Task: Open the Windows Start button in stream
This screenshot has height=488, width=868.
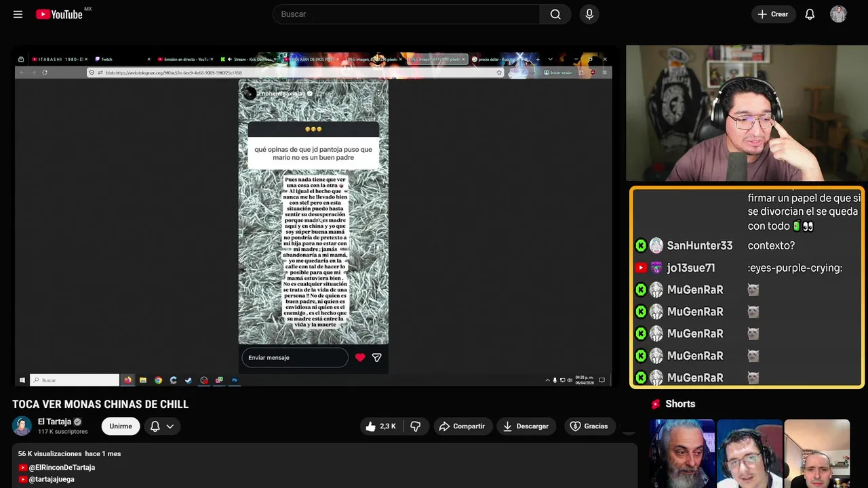Action: 22,380
